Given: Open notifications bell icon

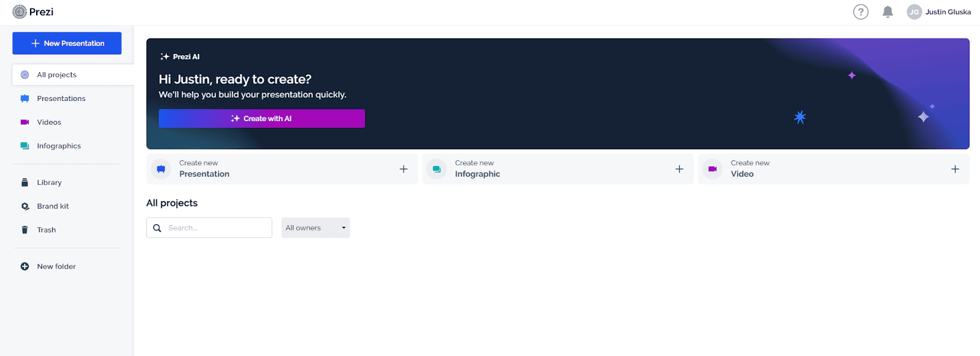Looking at the screenshot, I should (x=888, y=12).
